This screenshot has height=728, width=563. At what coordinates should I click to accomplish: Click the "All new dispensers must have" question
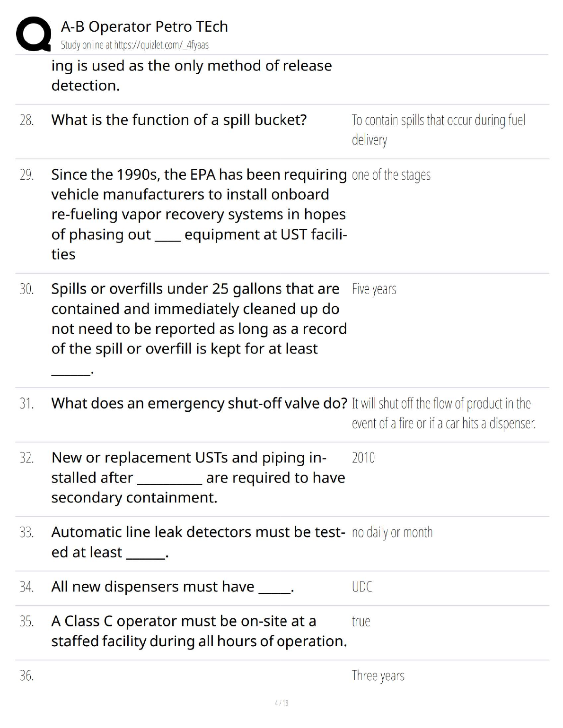pos(172,587)
